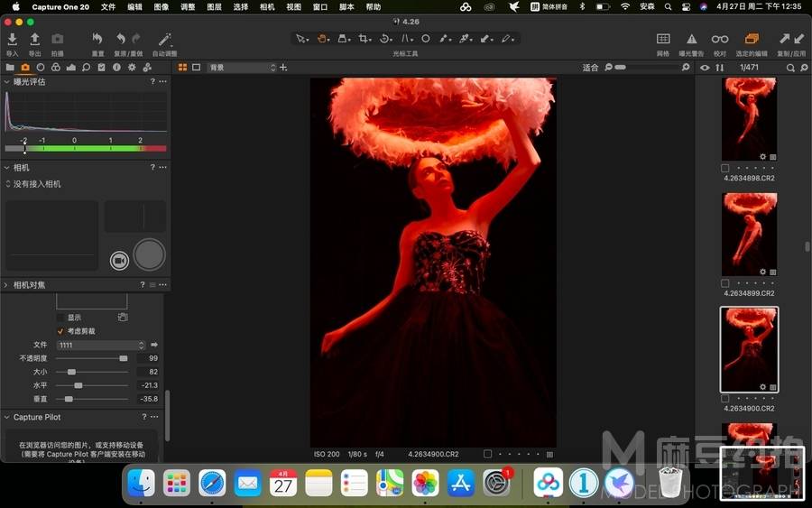The height and width of the screenshot is (508, 812).
Task: Click the 复制/应用 arrows icon
Action: (x=792, y=40)
